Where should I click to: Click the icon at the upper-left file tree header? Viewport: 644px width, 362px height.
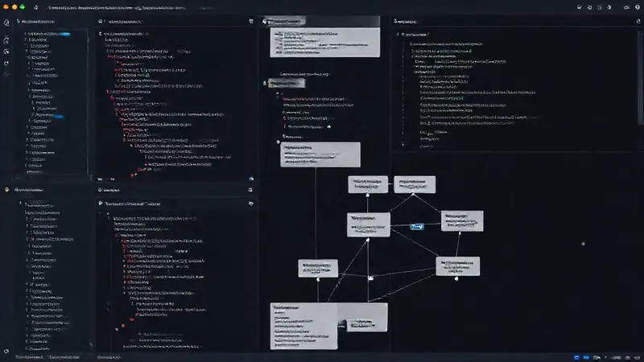18,21
